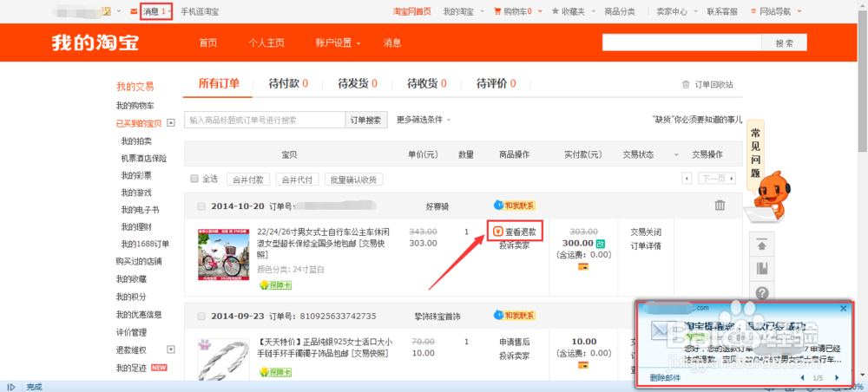Click 投诉卖家 on the bicycle order
Image resolution: width=868 pixels, height=392 pixels.
point(514,245)
